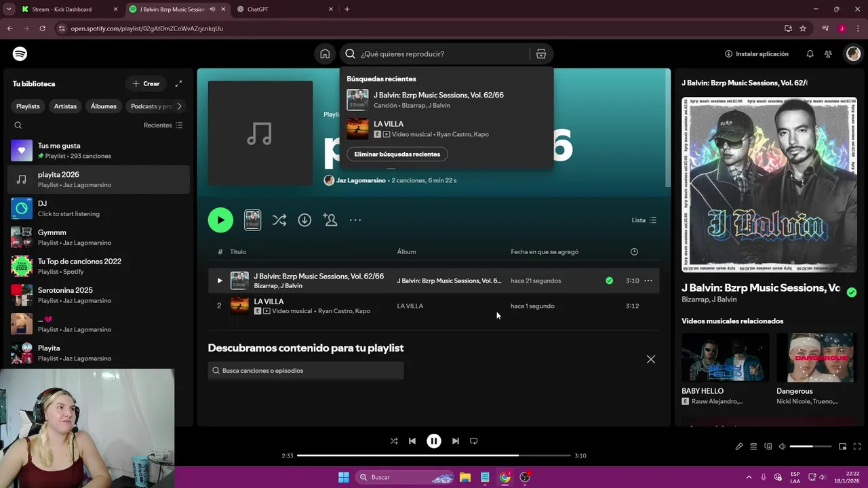
Task: Connect to a device
Action: [768, 447]
